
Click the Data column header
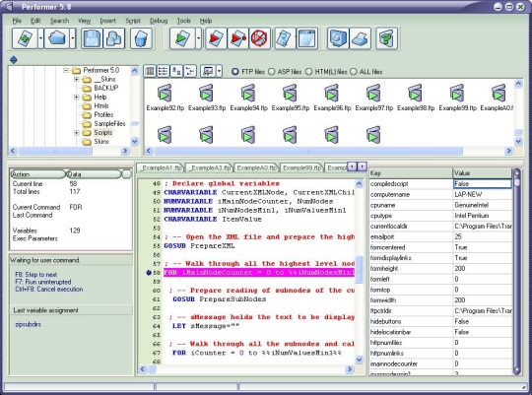coord(94,174)
